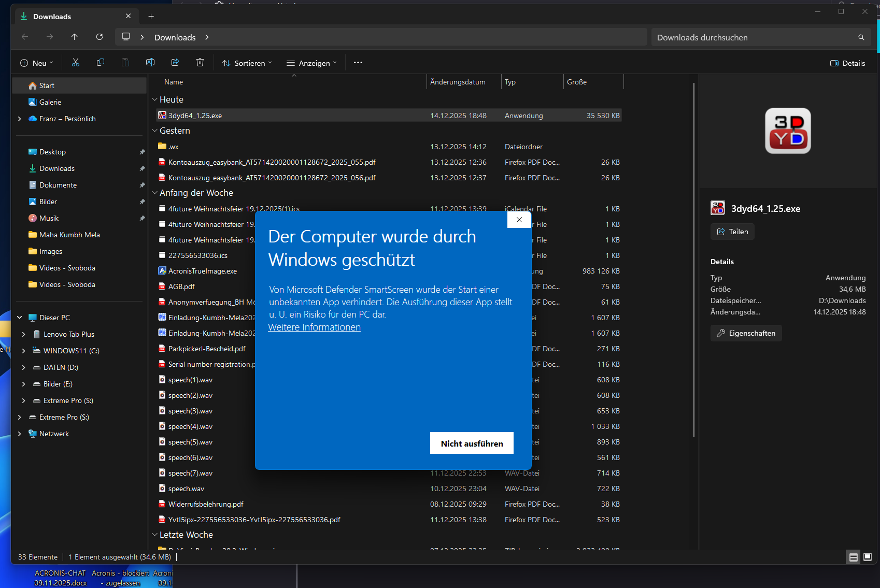Refresh the Downloads folder view
The width and height of the screenshot is (880, 588).
tap(100, 37)
